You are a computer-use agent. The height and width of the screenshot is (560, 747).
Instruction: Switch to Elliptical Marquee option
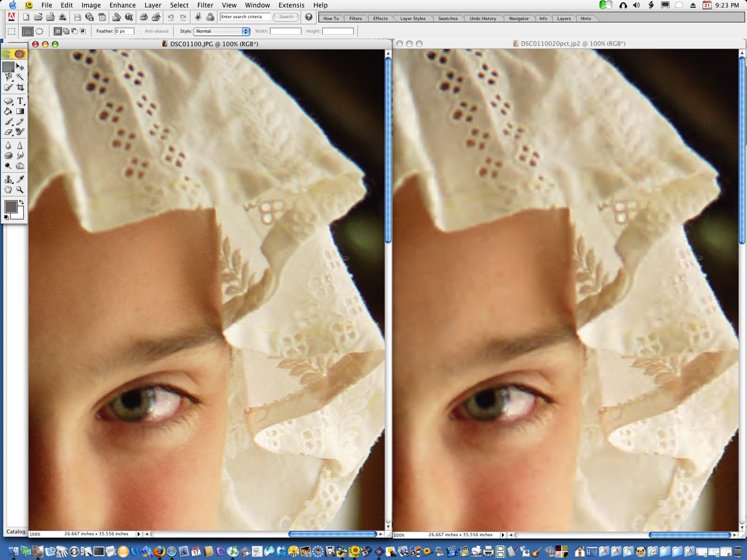click(40, 31)
